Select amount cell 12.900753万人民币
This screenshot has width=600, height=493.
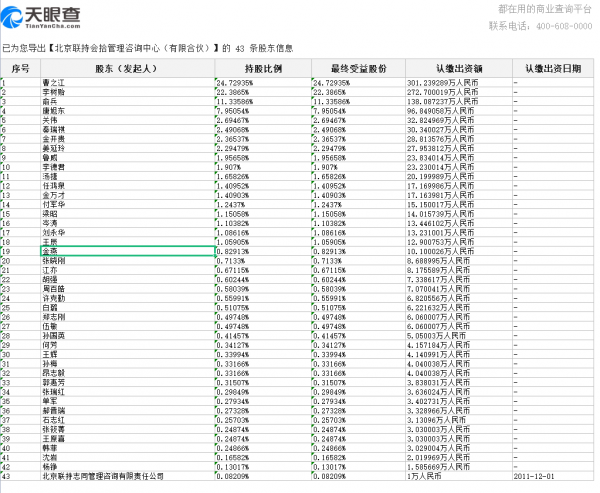coord(459,242)
